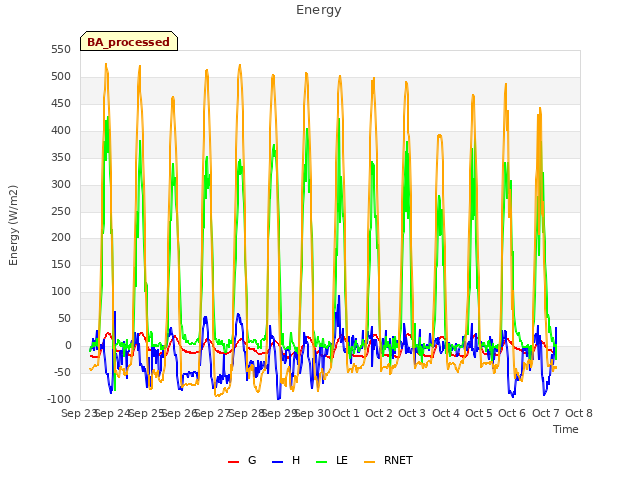Click the 450 y-axis tick value
Image resolution: width=640 pixels, height=480 pixels.
pos(61,104)
